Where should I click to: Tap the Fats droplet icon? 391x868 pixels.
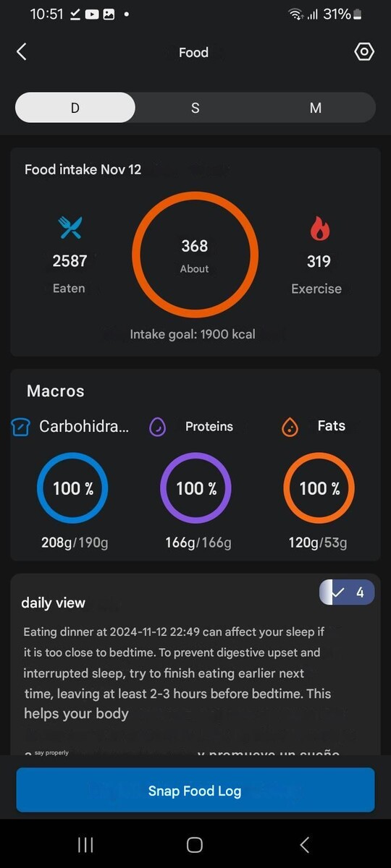click(x=290, y=427)
